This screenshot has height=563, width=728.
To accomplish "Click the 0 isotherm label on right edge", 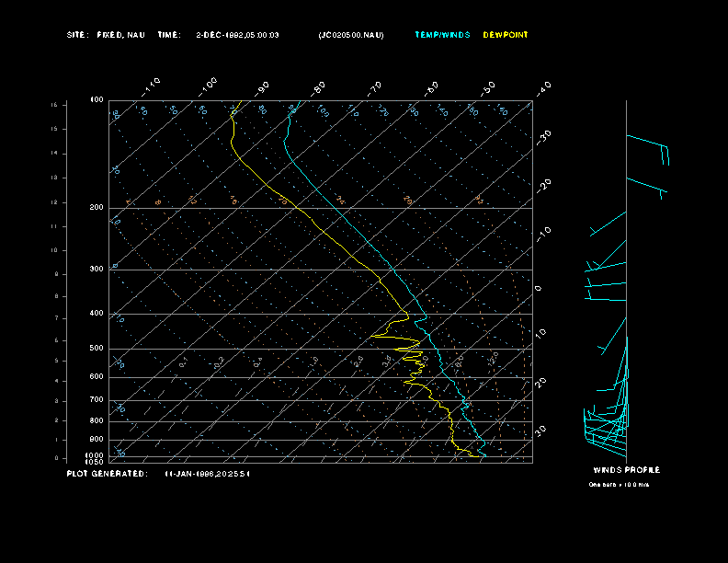I will (538, 289).
